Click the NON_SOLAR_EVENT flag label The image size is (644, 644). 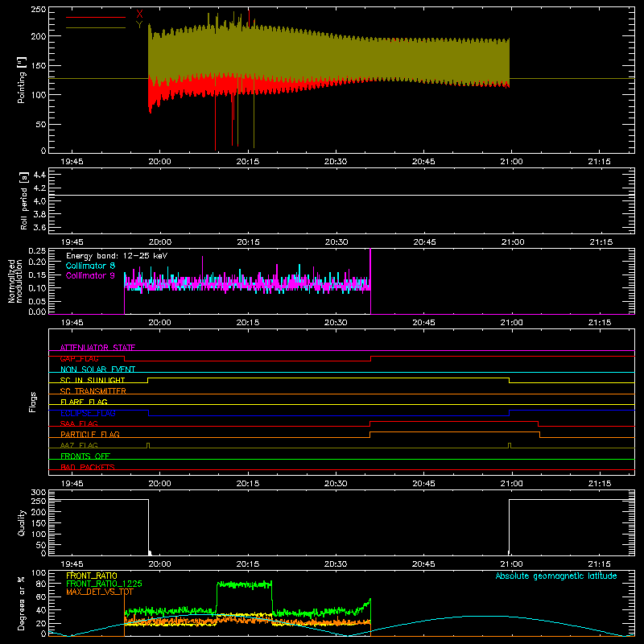[97, 369]
